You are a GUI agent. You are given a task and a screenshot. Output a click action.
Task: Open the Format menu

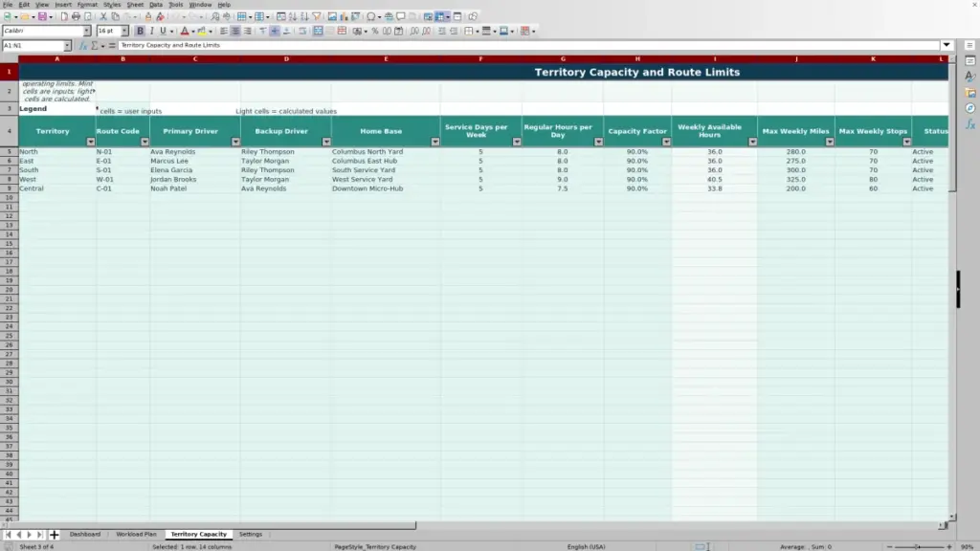[87, 5]
